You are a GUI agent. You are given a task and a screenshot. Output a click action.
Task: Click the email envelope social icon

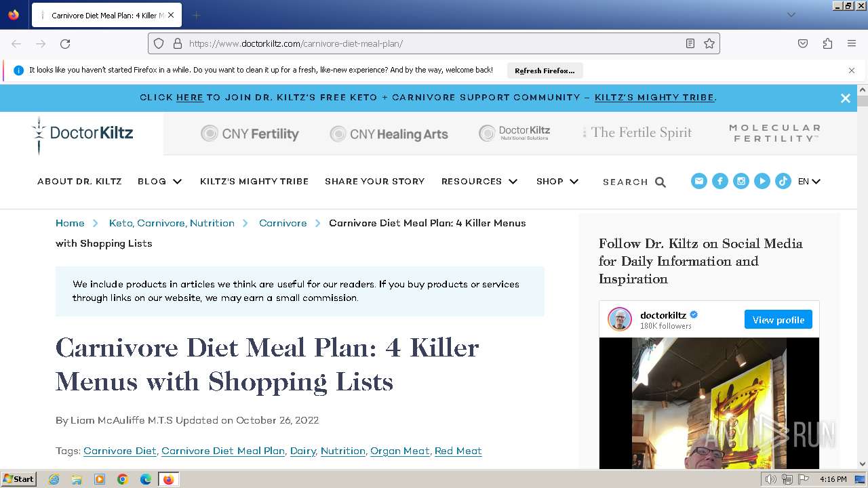click(699, 181)
